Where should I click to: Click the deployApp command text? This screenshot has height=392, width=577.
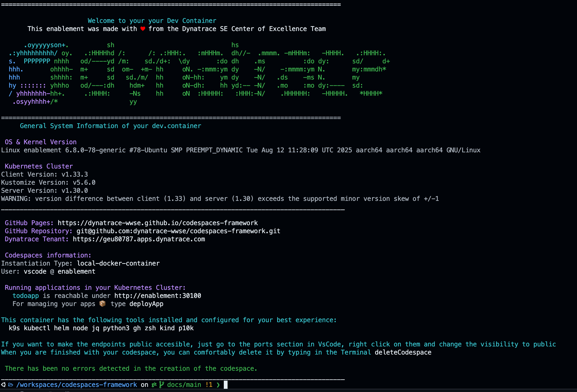click(146, 304)
